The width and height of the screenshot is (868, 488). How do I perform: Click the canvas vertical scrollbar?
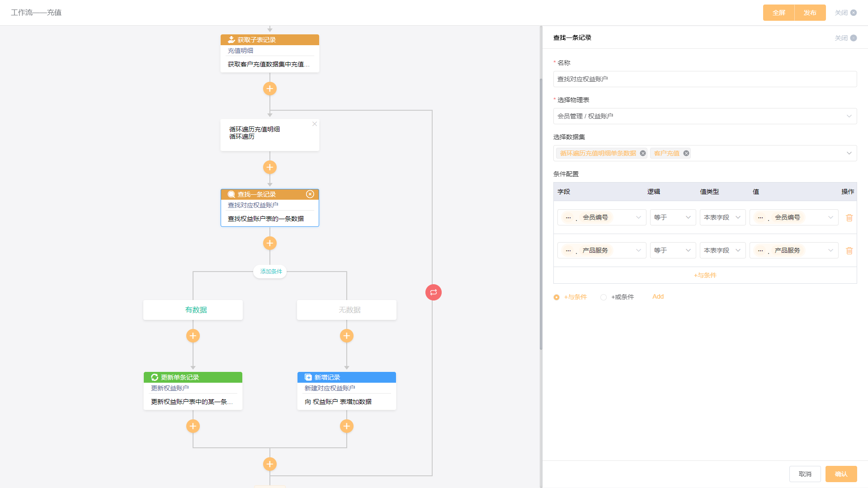point(541,214)
